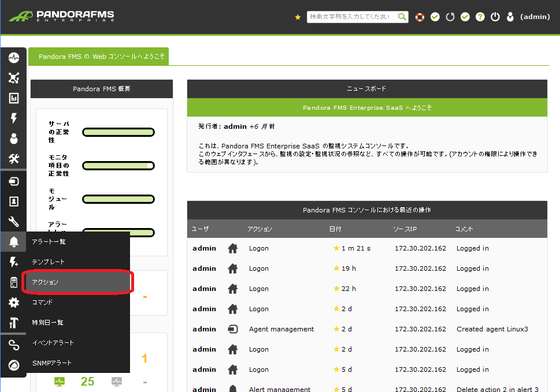
Task: Click the モジュール status bar
Action: click(x=118, y=199)
